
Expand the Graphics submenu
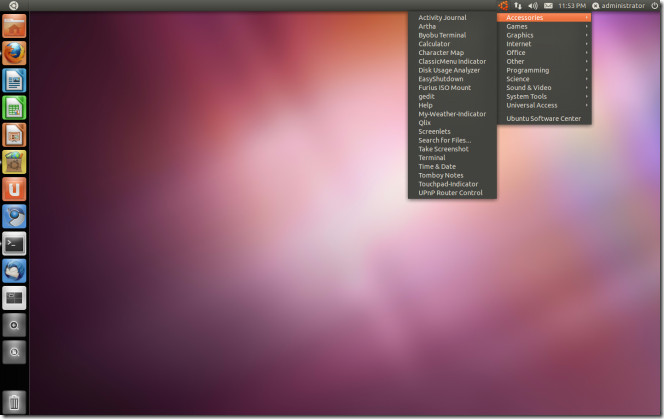(x=544, y=35)
